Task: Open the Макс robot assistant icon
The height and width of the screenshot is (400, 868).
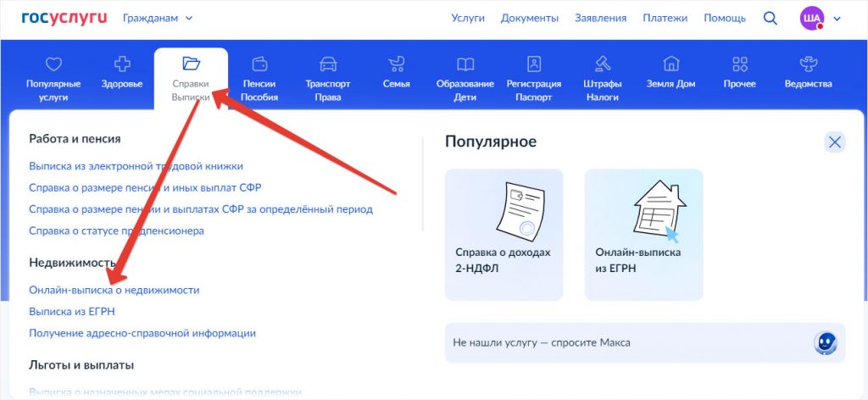Action: point(825,342)
